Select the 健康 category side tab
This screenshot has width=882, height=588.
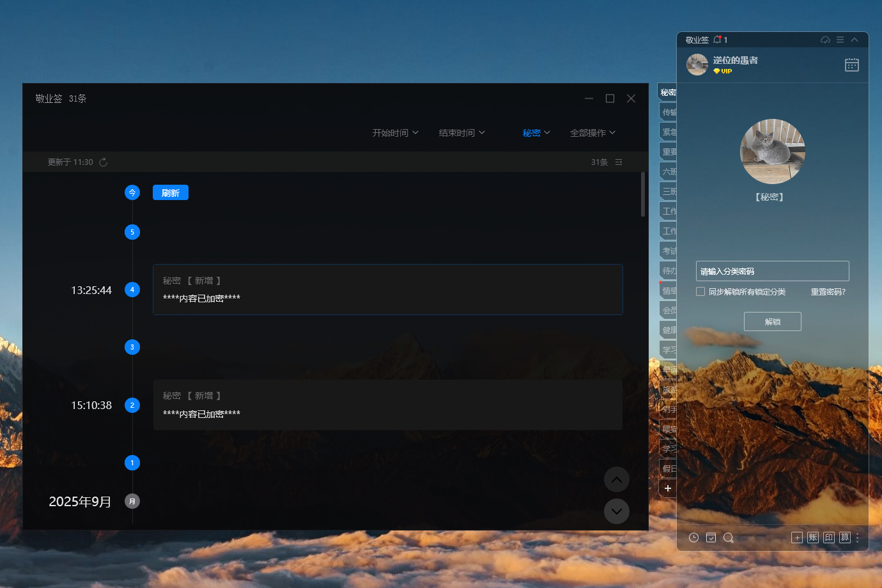[x=669, y=330]
